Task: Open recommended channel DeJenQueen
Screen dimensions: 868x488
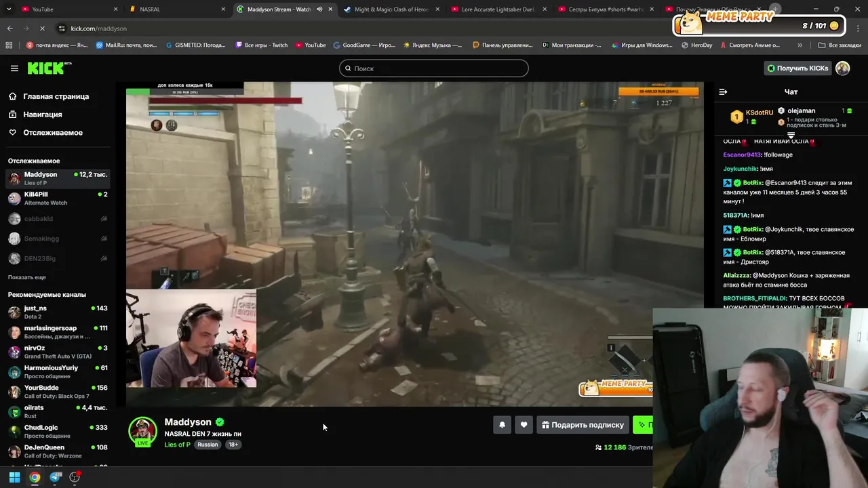Action: tap(57, 451)
